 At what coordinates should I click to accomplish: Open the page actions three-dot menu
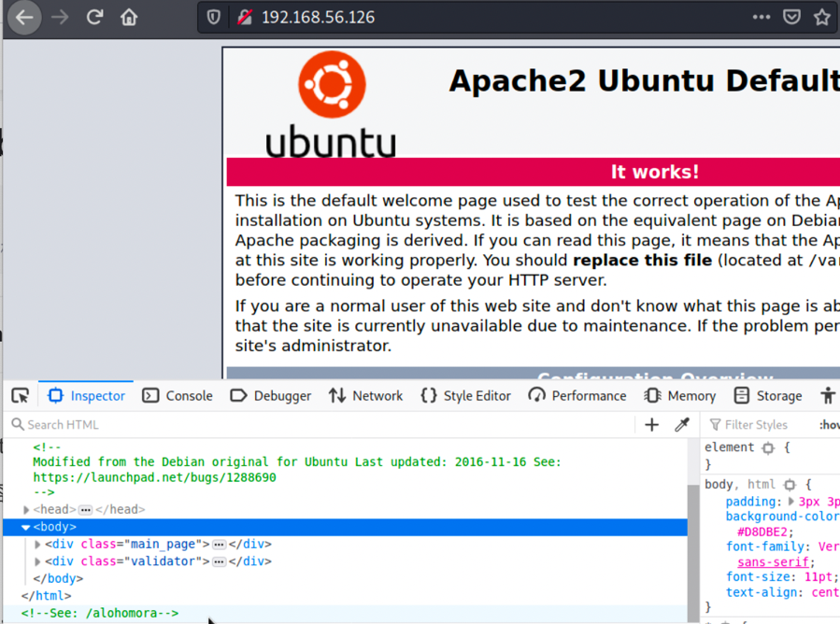coord(762,17)
